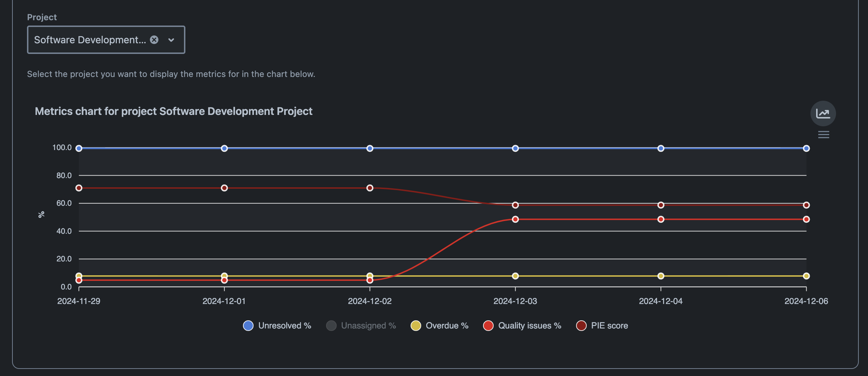Click the Project field label

[42, 17]
